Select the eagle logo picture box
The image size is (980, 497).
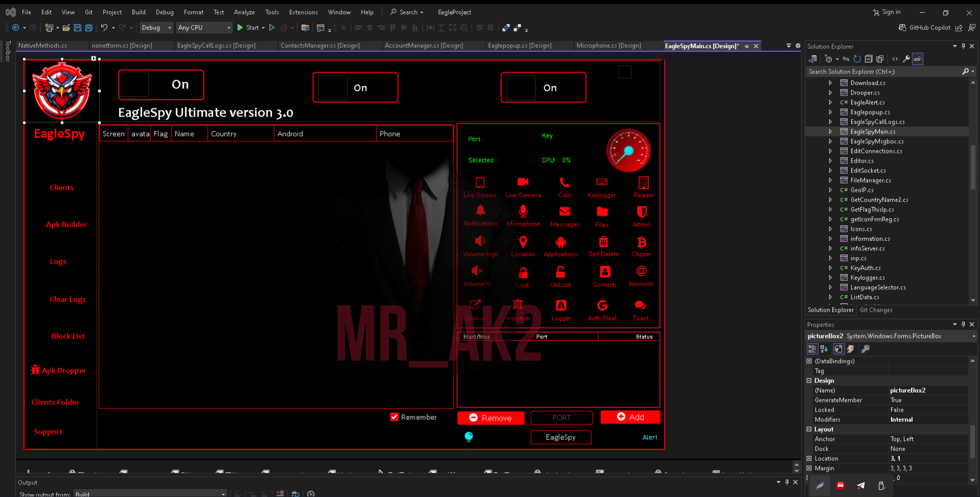click(x=62, y=91)
